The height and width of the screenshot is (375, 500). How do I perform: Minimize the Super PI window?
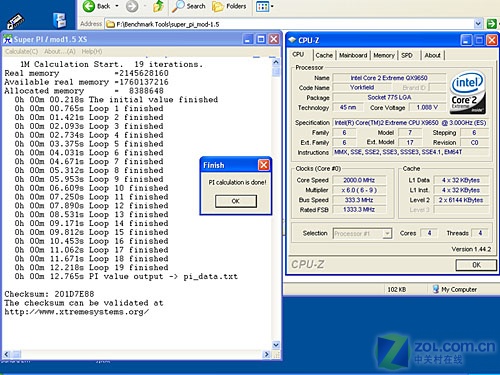[x=247, y=39]
